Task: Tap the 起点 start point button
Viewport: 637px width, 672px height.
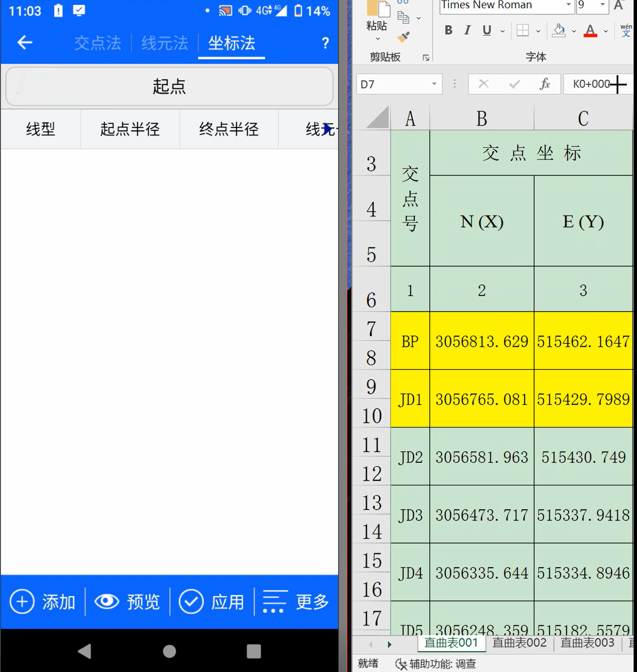Action: pos(170,86)
